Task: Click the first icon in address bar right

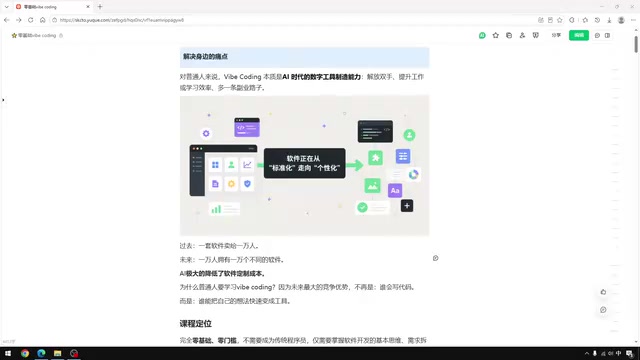Action: (541, 20)
